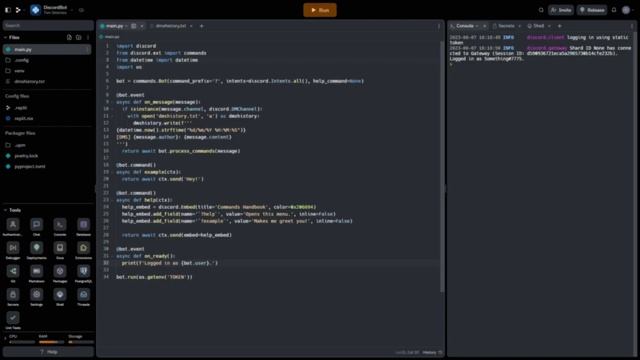Fold the on_message function at line 9
Image resolution: width=640 pixels, height=360 pixels.
[x=113, y=102]
